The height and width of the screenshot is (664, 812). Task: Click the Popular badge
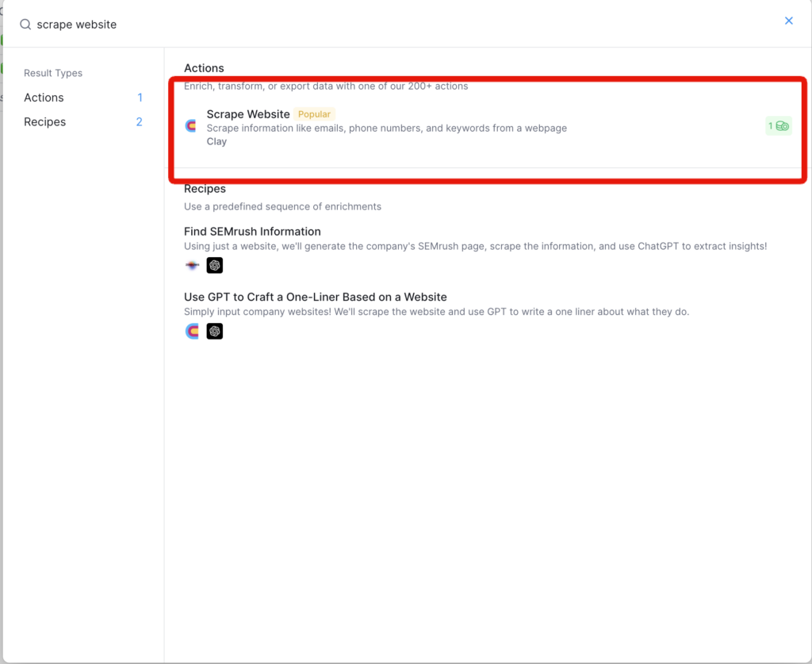314,114
